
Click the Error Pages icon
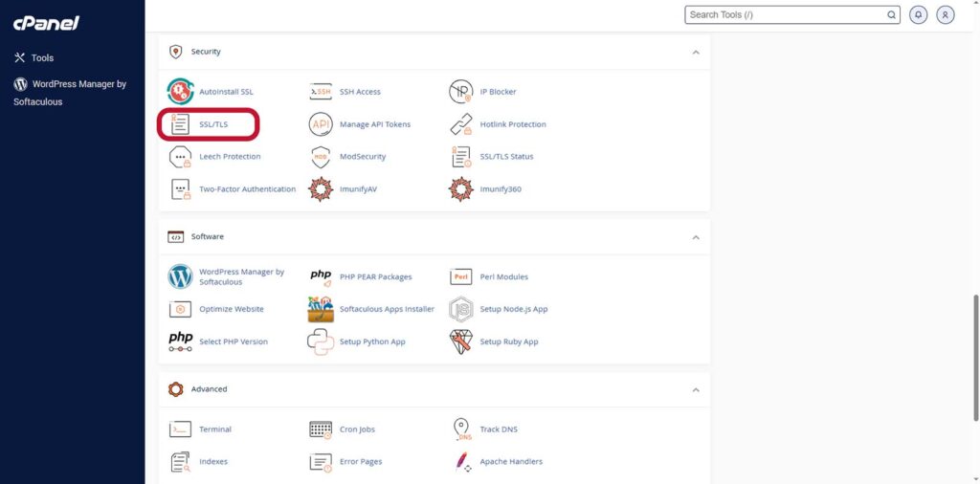click(x=321, y=461)
